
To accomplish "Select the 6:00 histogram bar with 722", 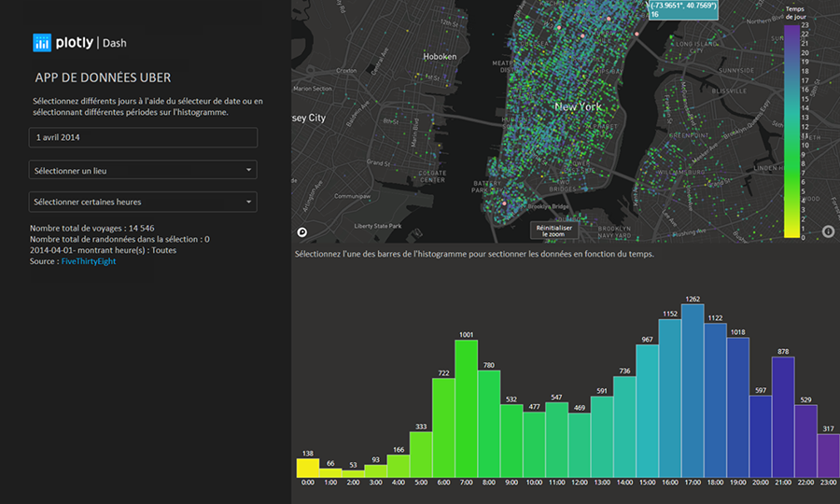I will [x=443, y=428].
